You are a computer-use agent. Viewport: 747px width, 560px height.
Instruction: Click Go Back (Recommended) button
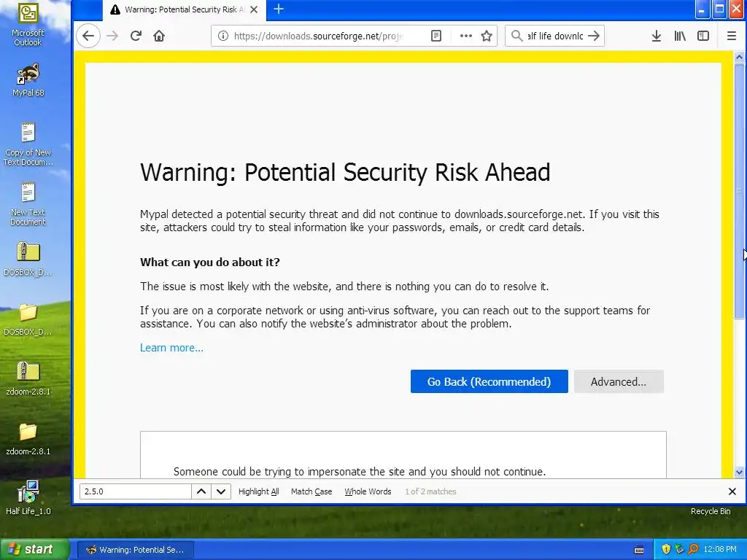pos(489,381)
